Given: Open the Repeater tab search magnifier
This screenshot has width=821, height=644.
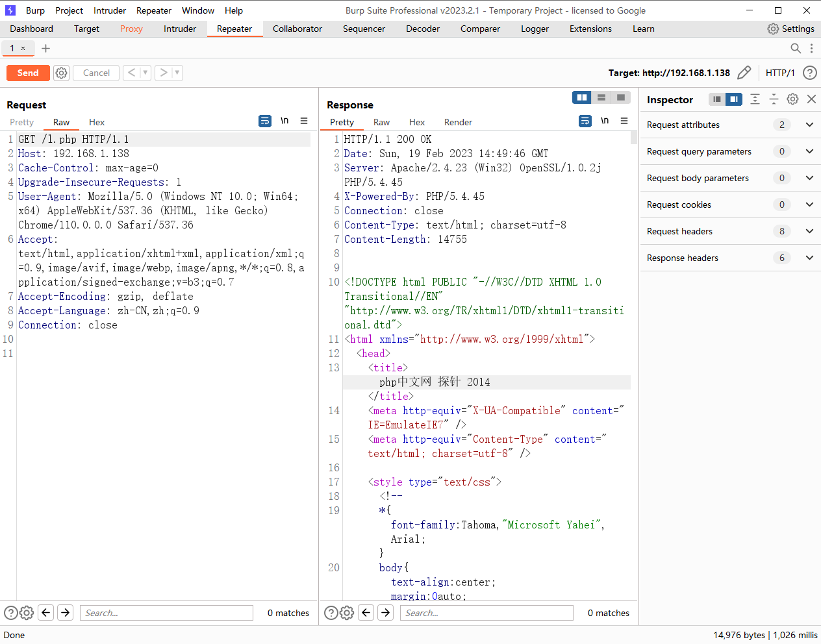Looking at the screenshot, I should point(796,48).
